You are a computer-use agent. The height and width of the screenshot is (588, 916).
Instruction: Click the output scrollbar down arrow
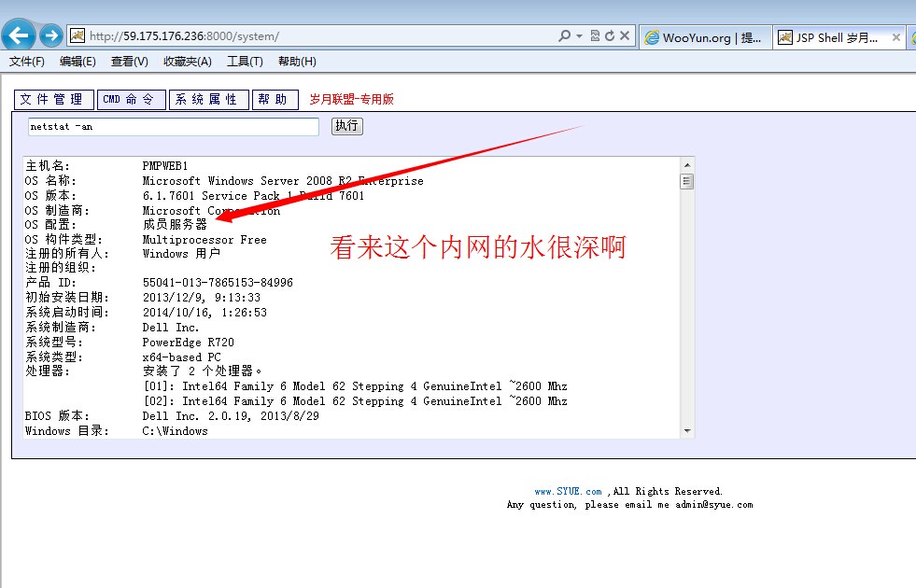coord(687,431)
